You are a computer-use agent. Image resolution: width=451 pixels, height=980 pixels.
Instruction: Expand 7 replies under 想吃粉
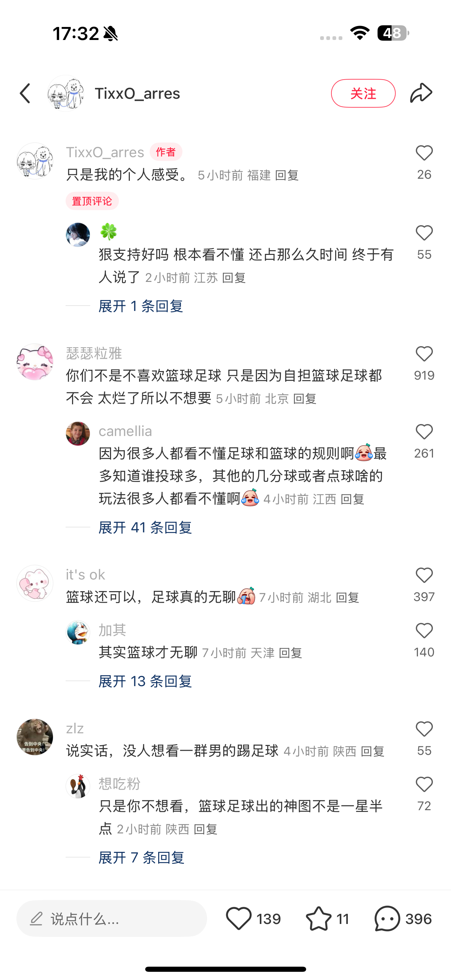point(141,858)
